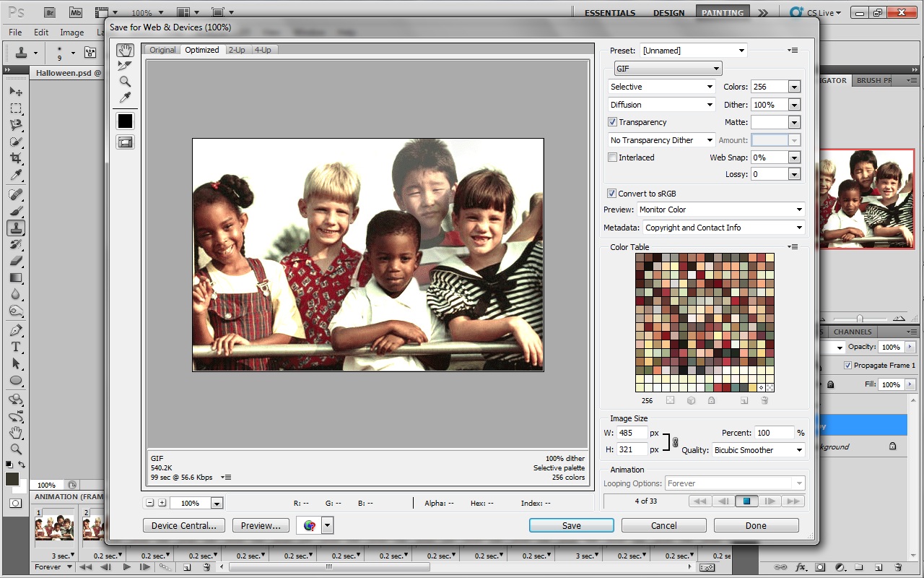The width and height of the screenshot is (924, 578).
Task: Lock the selected color in Color Table
Action: click(711, 400)
